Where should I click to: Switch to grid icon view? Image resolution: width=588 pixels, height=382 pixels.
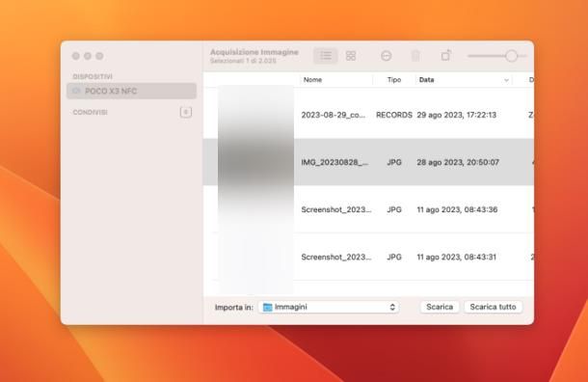coord(351,56)
